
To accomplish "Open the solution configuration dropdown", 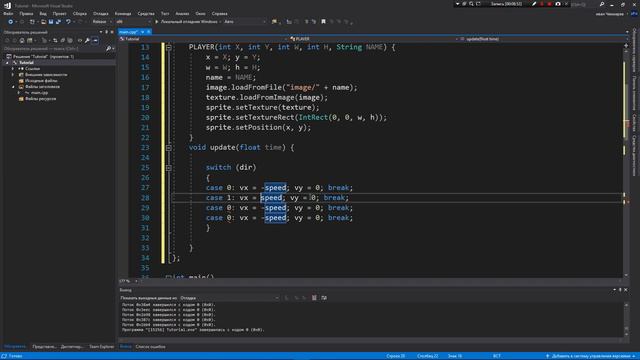I will (101, 22).
